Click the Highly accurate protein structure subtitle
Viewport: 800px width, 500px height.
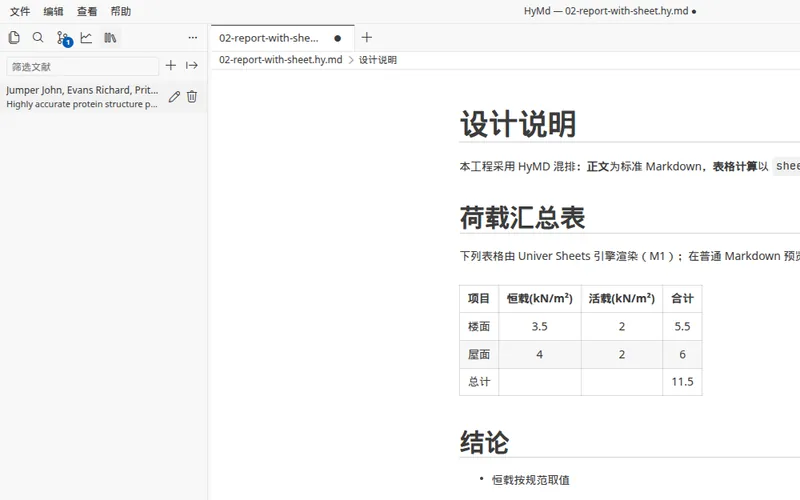(x=82, y=104)
